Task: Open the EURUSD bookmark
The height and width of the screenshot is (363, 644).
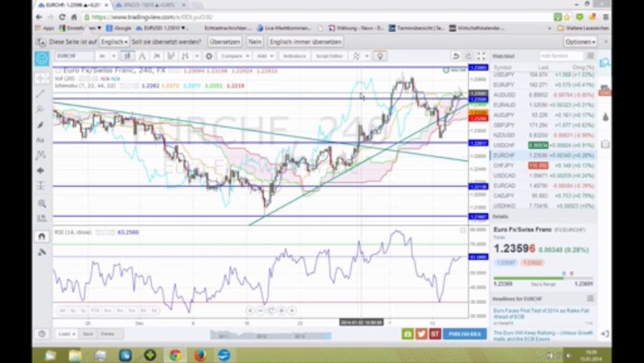Action: pos(162,28)
